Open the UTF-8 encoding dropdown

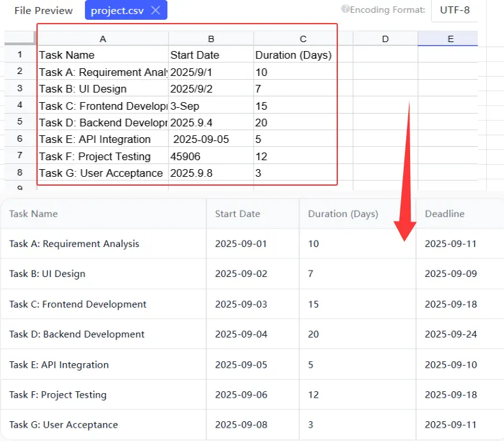click(454, 10)
